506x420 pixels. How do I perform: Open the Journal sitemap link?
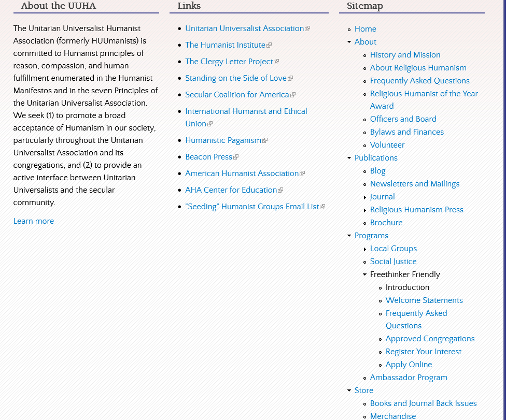[x=383, y=197]
